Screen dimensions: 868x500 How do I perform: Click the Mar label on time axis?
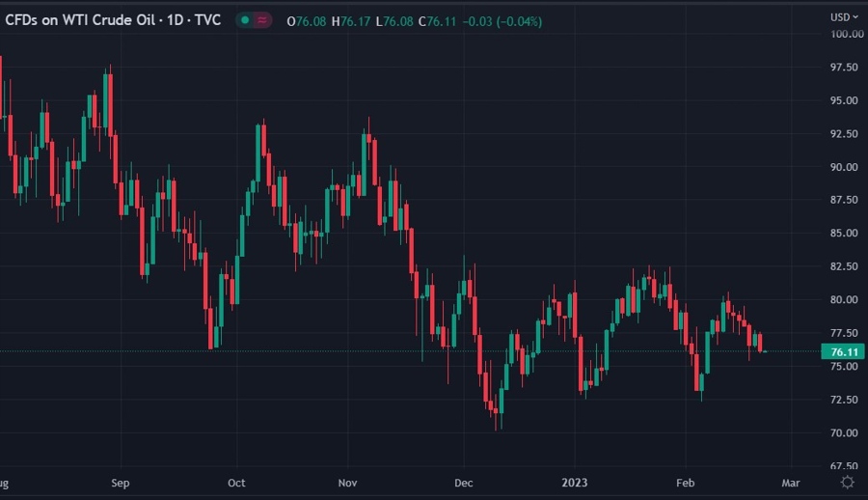coord(791,483)
